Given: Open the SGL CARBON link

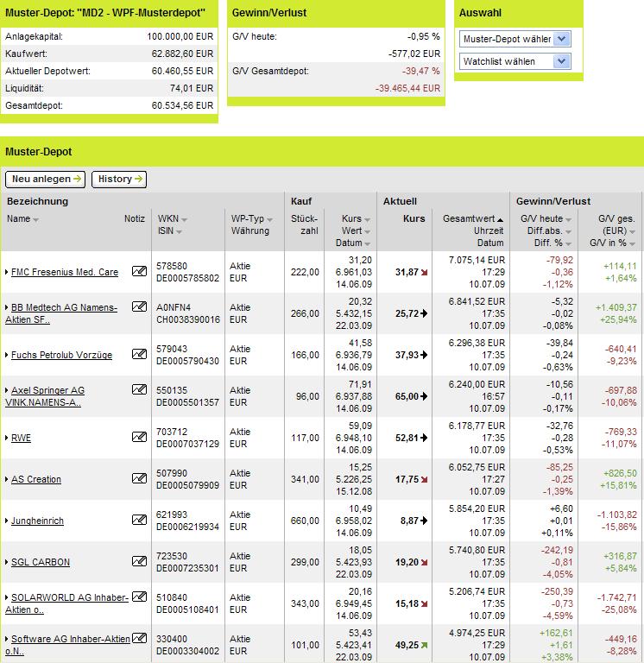Looking at the screenshot, I should pyautogui.click(x=41, y=562).
